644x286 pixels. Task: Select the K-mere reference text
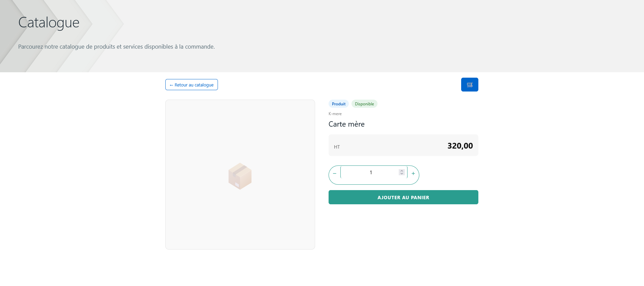(335, 114)
